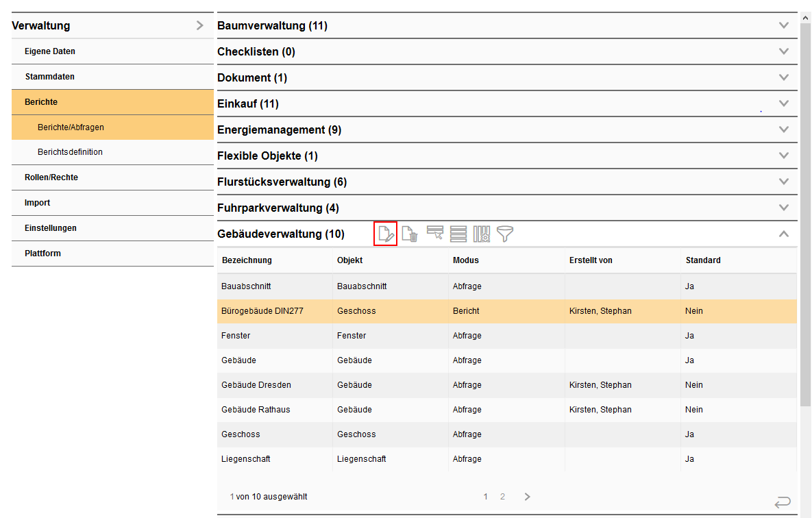Go to page 2 of results
Viewport: 812px width, 518px height.
502,497
